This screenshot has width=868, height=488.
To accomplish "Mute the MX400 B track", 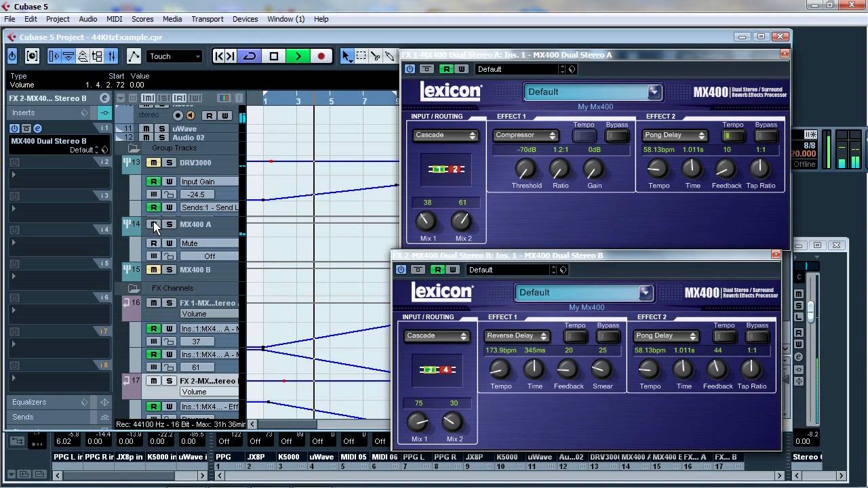I will pyautogui.click(x=154, y=270).
